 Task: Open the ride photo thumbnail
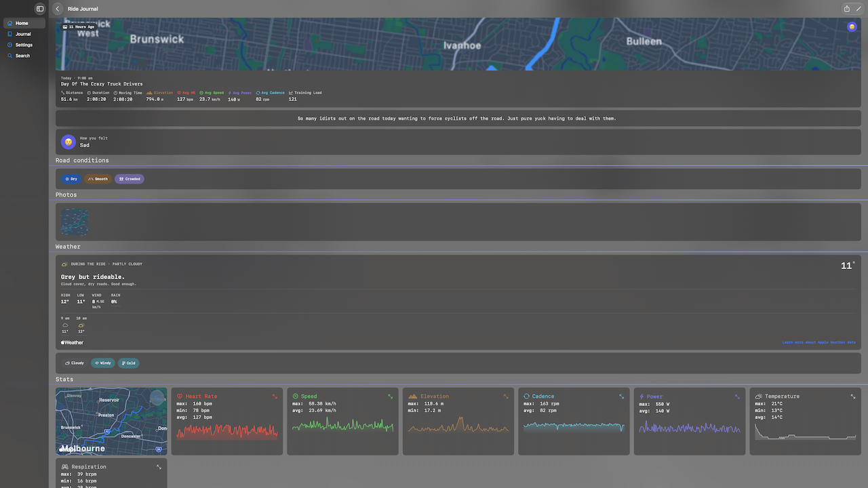75,222
